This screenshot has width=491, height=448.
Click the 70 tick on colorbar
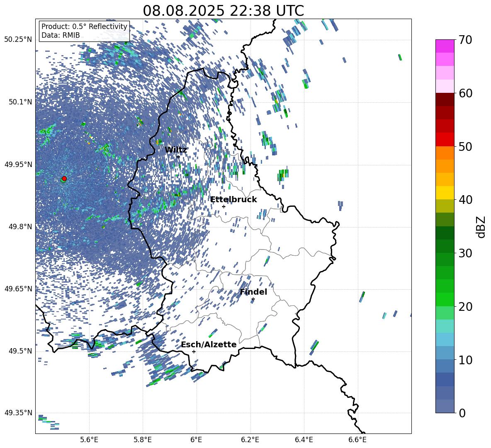pyautogui.click(x=465, y=40)
